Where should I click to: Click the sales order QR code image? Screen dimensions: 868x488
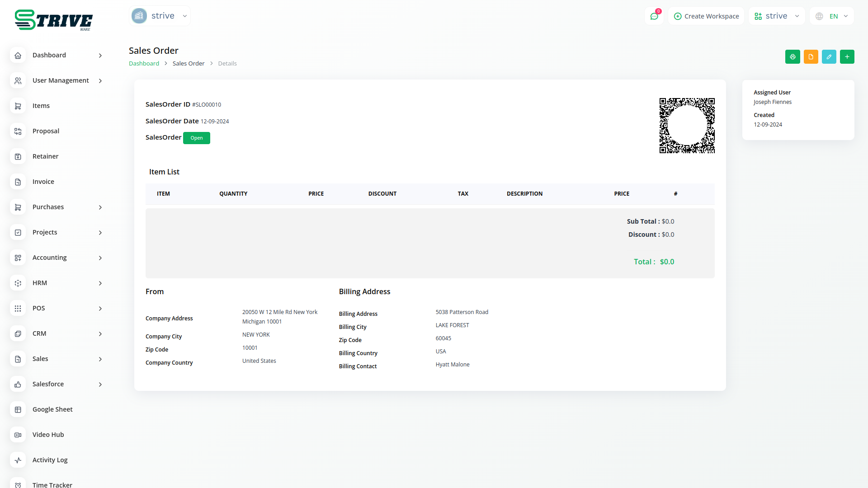coord(687,126)
